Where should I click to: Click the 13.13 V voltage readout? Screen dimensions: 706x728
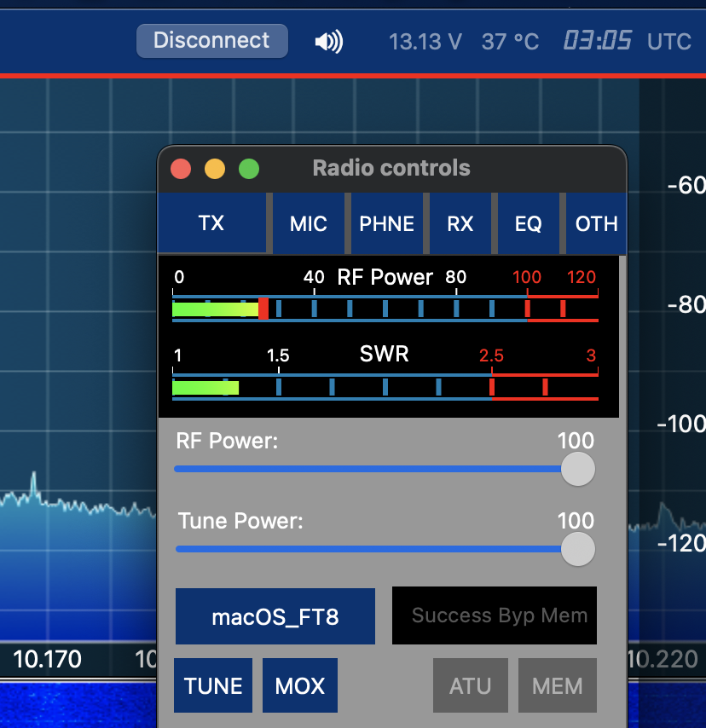tap(425, 42)
